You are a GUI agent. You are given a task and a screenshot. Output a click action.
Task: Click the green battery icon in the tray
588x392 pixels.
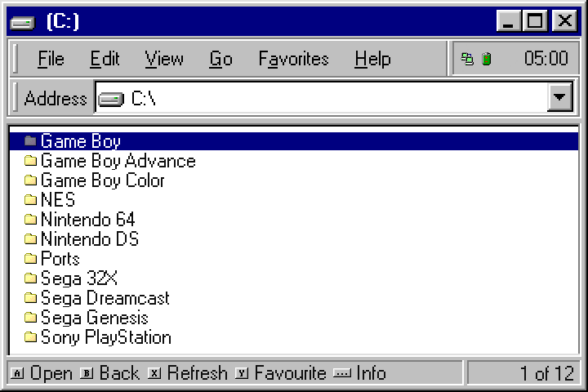pyautogui.click(x=487, y=59)
